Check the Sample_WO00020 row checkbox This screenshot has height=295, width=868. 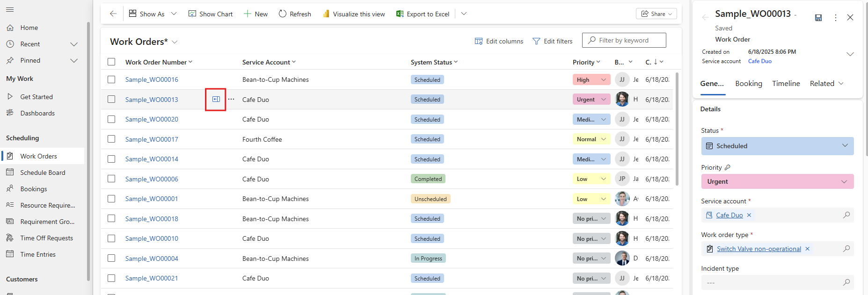coord(111,119)
